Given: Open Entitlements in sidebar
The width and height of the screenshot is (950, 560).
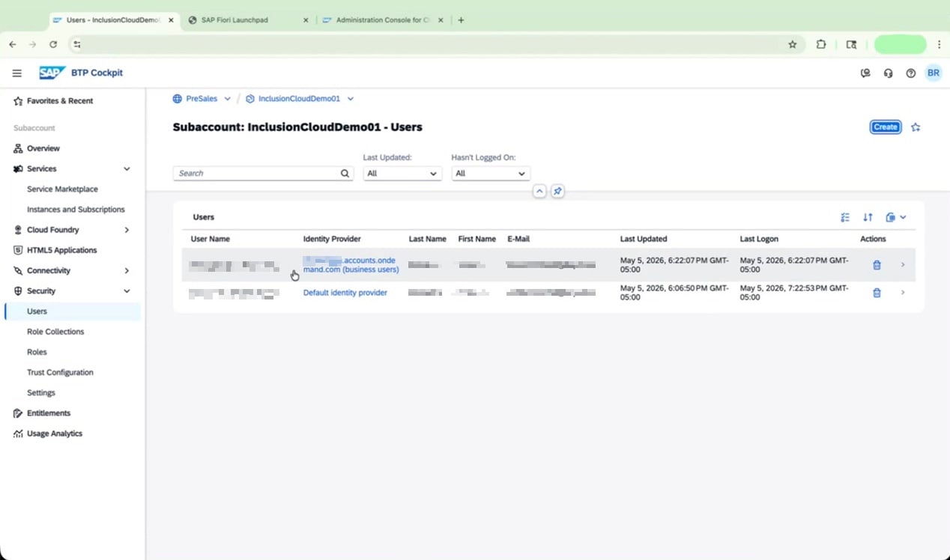Looking at the screenshot, I should tap(49, 413).
